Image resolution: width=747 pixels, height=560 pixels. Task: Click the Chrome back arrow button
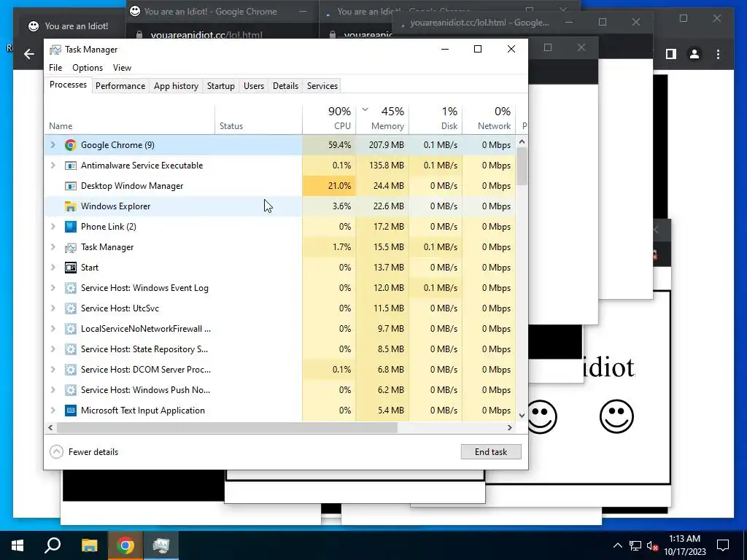(x=29, y=54)
